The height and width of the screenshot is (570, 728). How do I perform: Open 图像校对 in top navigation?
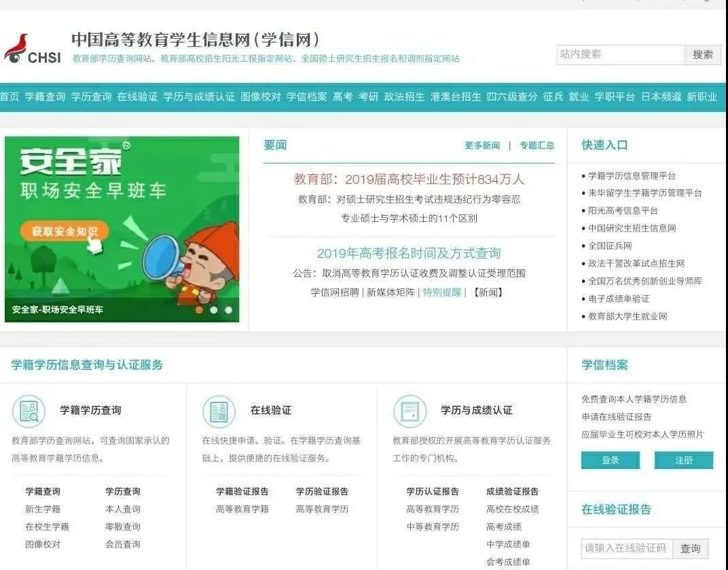(261, 97)
